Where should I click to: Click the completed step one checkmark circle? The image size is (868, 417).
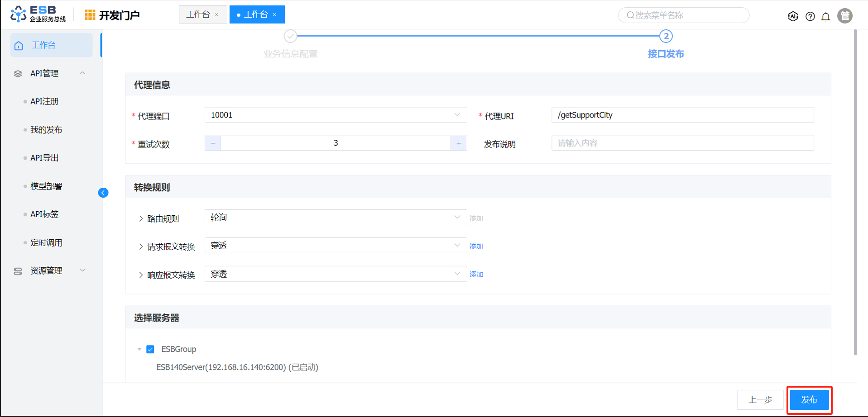point(290,36)
